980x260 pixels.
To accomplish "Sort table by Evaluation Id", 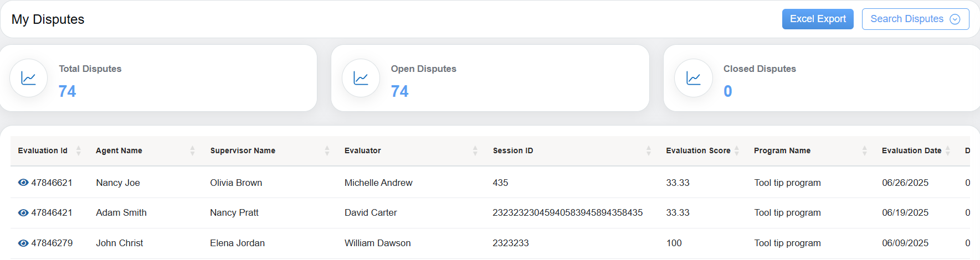I will [78, 150].
